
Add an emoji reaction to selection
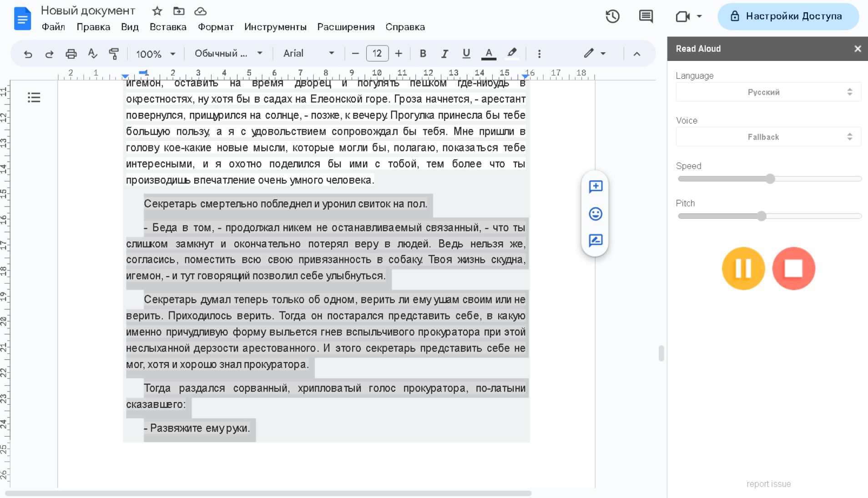(595, 214)
